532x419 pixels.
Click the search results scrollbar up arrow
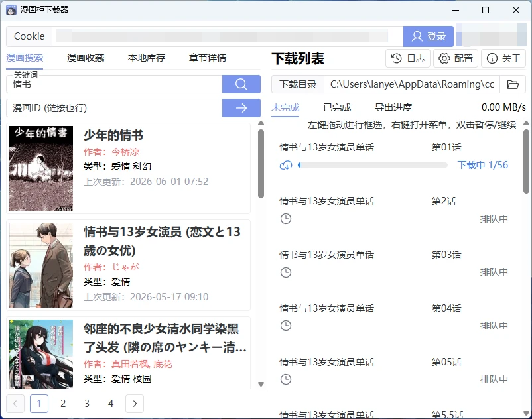[261, 123]
